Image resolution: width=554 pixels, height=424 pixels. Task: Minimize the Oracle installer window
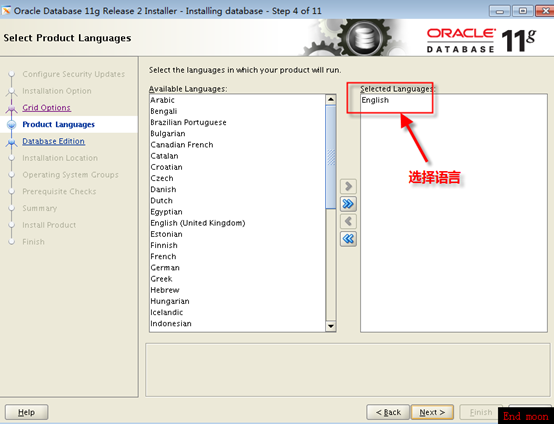pyautogui.click(x=500, y=11)
